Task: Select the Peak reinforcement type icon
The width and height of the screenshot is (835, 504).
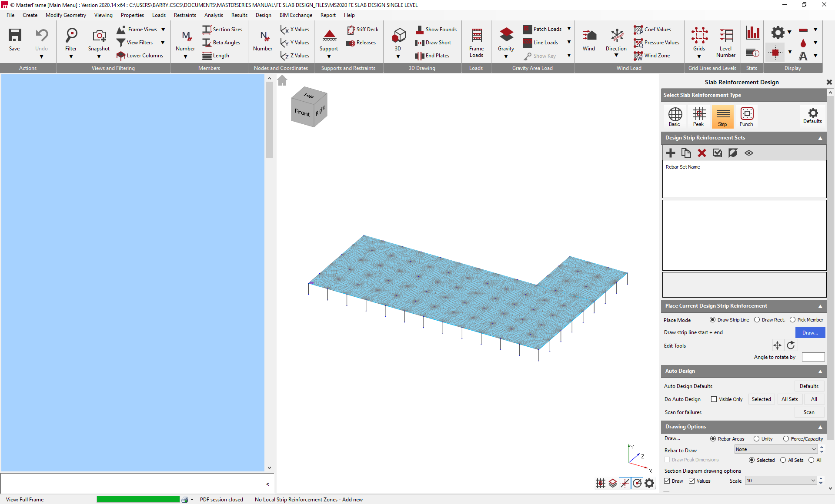Action: pyautogui.click(x=698, y=116)
